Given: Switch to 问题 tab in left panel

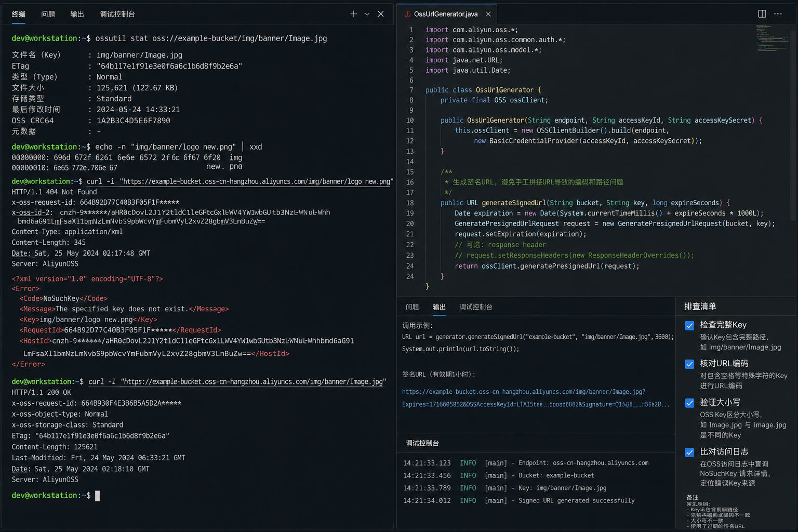Looking at the screenshot, I should click(x=48, y=14).
